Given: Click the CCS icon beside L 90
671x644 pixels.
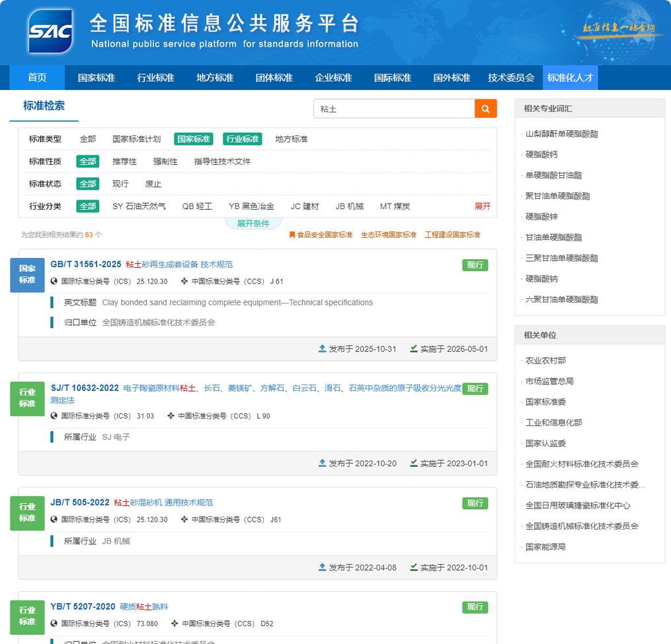Looking at the screenshot, I should pyautogui.click(x=171, y=415).
